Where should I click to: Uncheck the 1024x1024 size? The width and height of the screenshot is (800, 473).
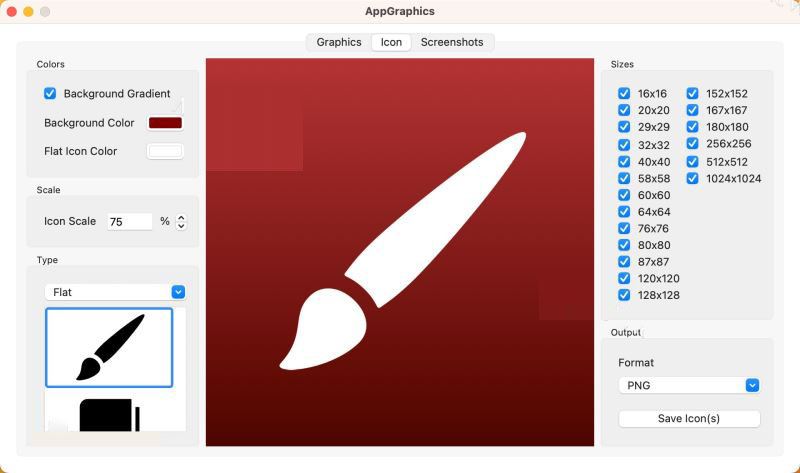tap(692, 179)
